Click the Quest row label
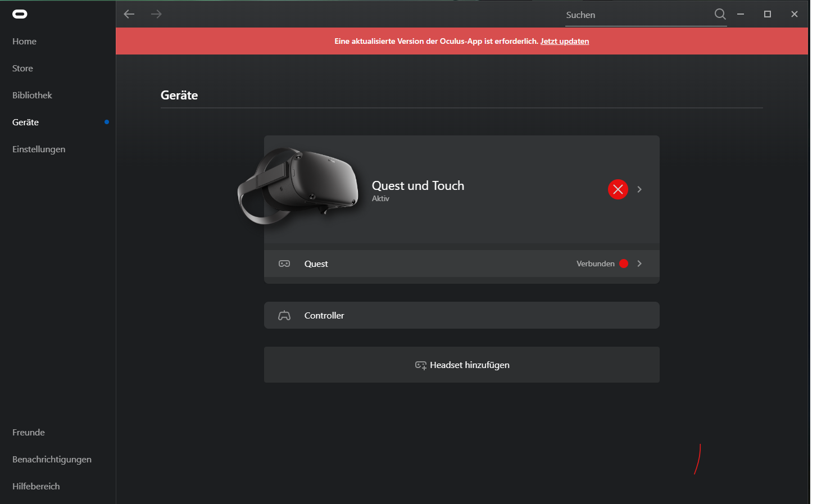This screenshot has height=504, width=817. [x=316, y=264]
